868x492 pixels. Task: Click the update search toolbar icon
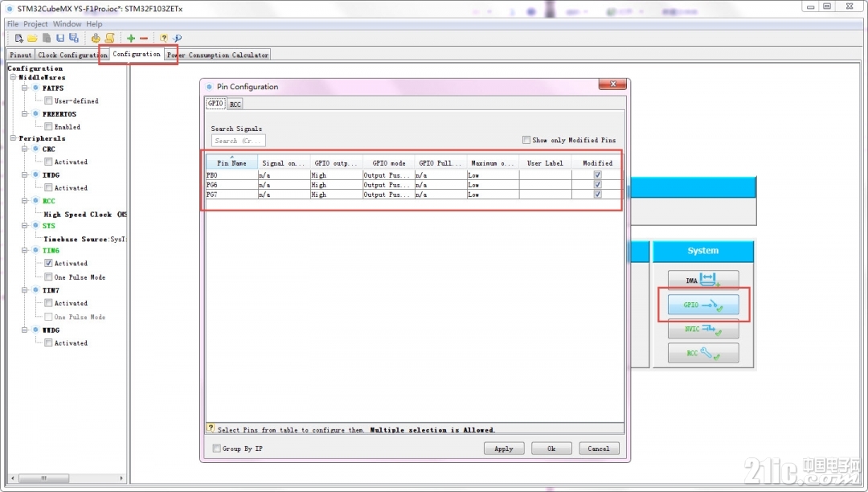click(x=177, y=39)
